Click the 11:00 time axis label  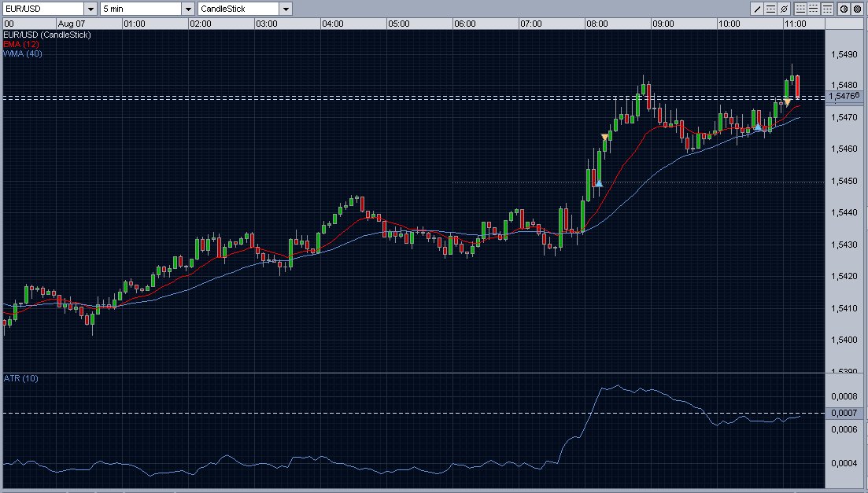(795, 24)
